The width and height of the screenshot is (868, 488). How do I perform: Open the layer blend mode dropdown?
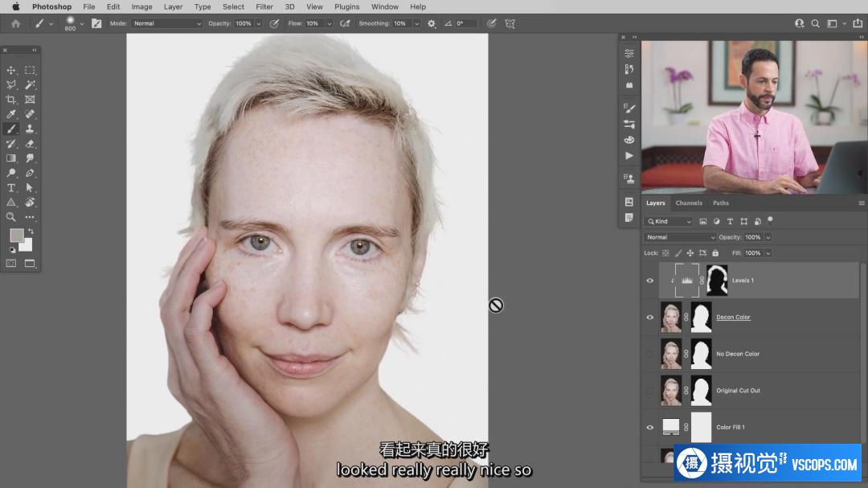[x=680, y=237]
